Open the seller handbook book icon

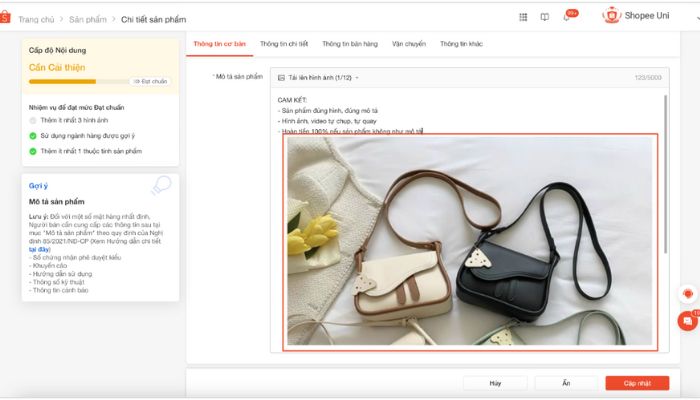point(545,17)
